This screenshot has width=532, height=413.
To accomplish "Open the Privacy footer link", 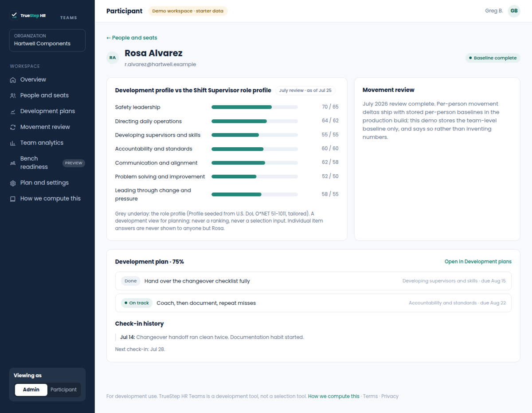I will point(390,396).
